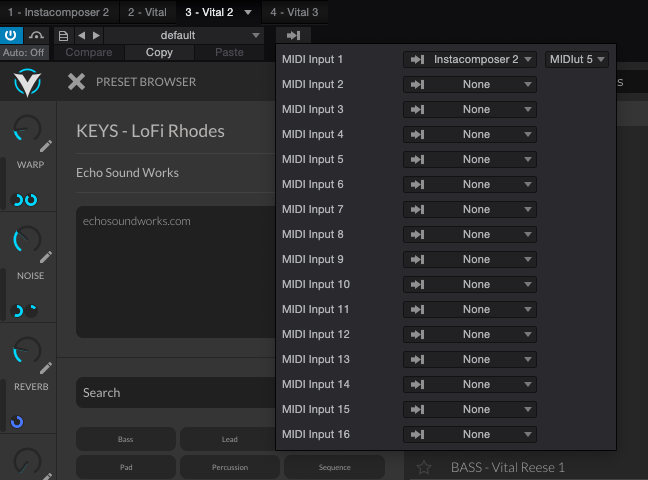The width and height of the screenshot is (648, 480).
Task: Click the routing icon in MIDI Input 16 row
Action: coord(417,435)
